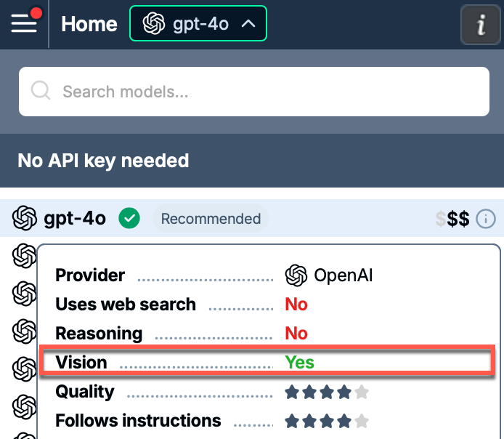Click the $$ price indicator for gpt-4o
The image size is (504, 439).
[452, 219]
